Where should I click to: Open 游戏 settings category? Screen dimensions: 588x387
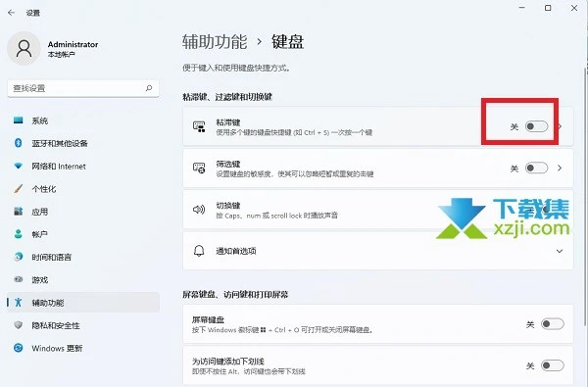click(83, 279)
